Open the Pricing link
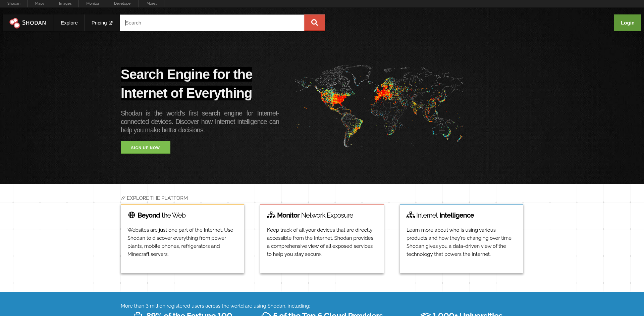Viewport: 644px width, 316px height. [x=102, y=23]
